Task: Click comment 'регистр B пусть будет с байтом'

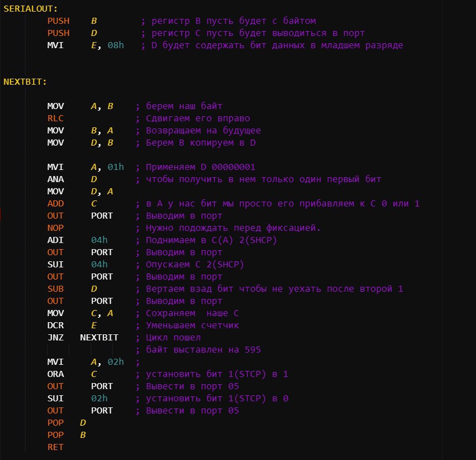Action: click(234, 20)
